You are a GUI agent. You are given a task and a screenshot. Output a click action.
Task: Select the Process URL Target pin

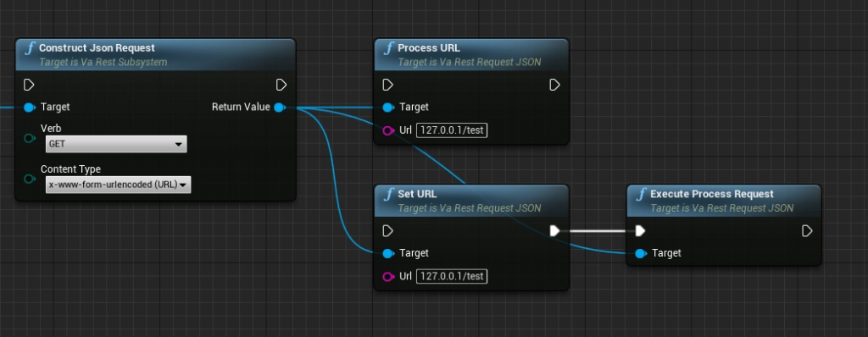pyautogui.click(x=388, y=108)
